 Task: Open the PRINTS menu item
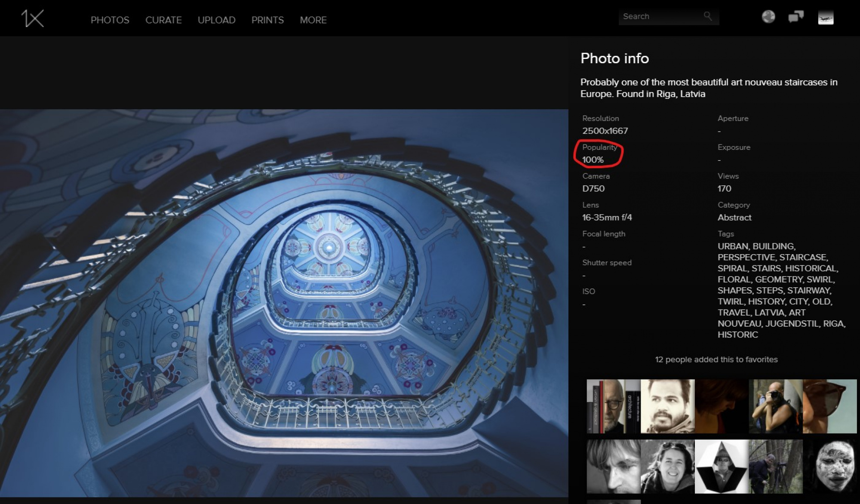click(x=267, y=20)
